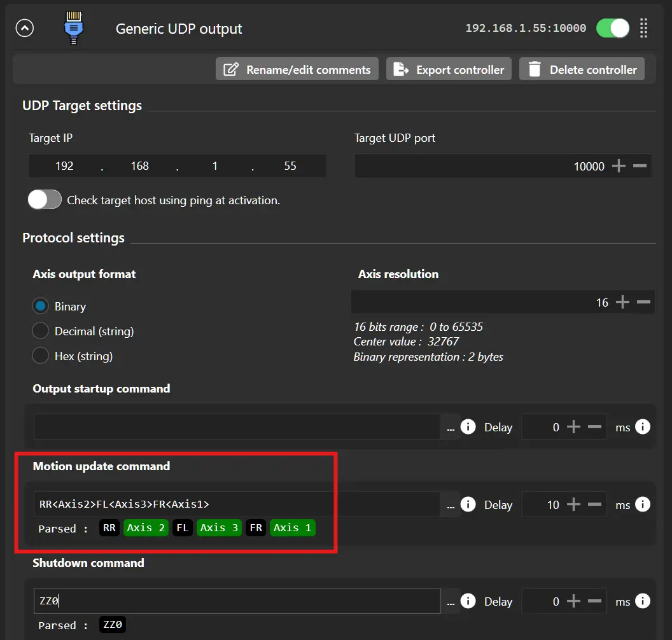
Task: Click the Shutdown command field
Action: coord(237,601)
